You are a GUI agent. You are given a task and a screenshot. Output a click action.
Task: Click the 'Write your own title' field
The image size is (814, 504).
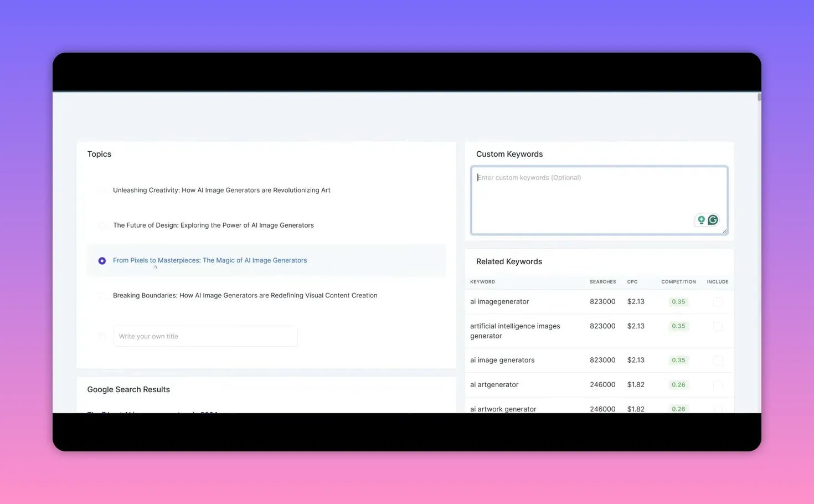coord(205,336)
